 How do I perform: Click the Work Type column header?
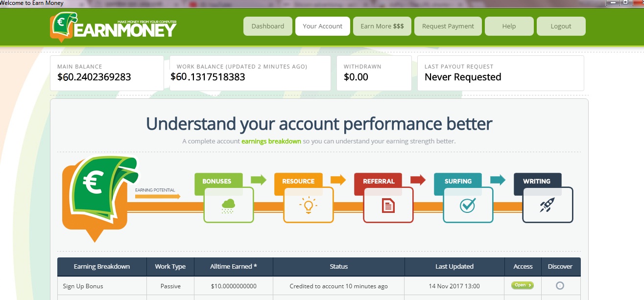[170, 267]
